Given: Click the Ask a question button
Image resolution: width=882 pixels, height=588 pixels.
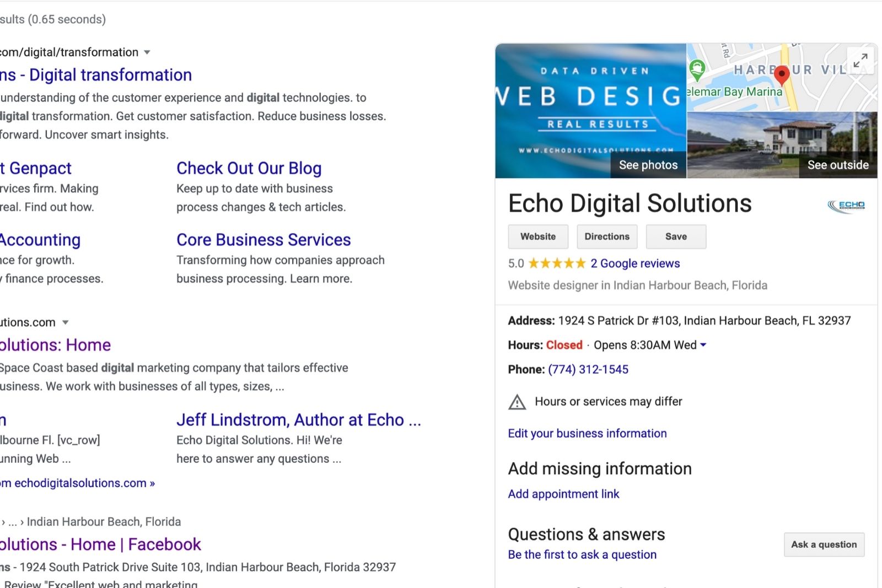Looking at the screenshot, I should coord(824,544).
